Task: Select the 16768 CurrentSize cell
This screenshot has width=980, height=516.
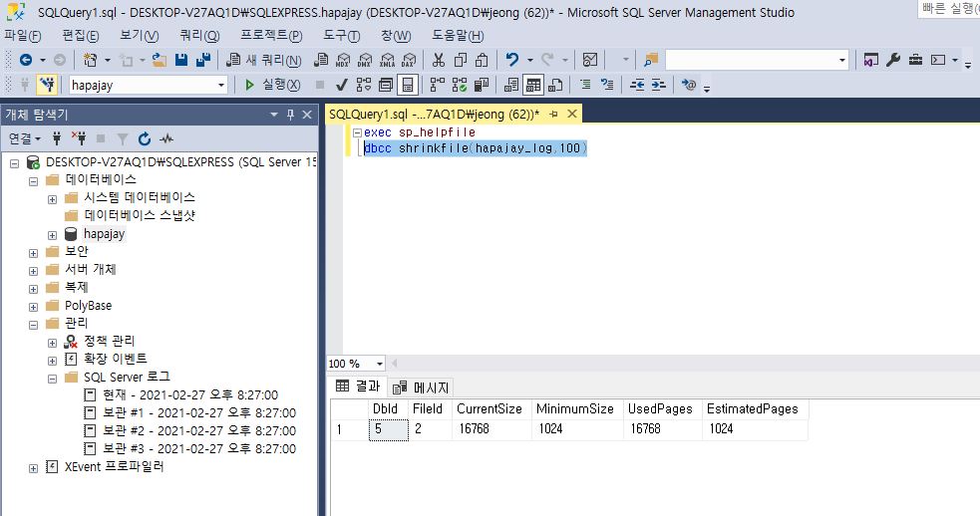Action: 491,429
